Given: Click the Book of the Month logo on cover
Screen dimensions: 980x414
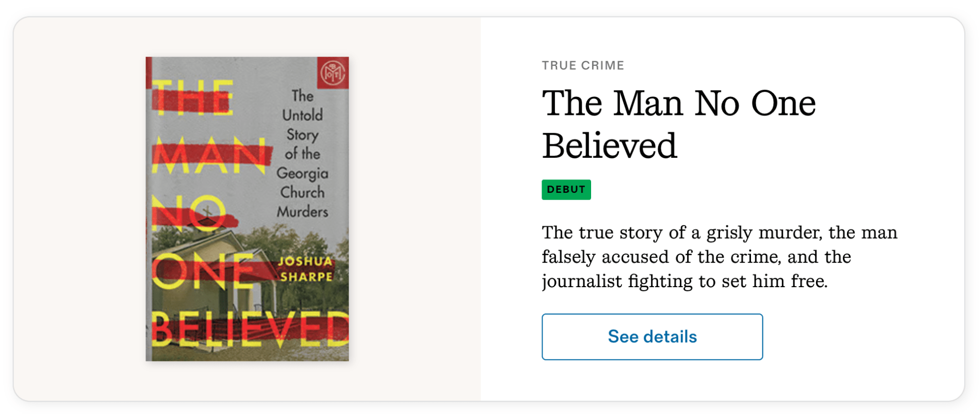Looking at the screenshot, I should pyautogui.click(x=333, y=73).
